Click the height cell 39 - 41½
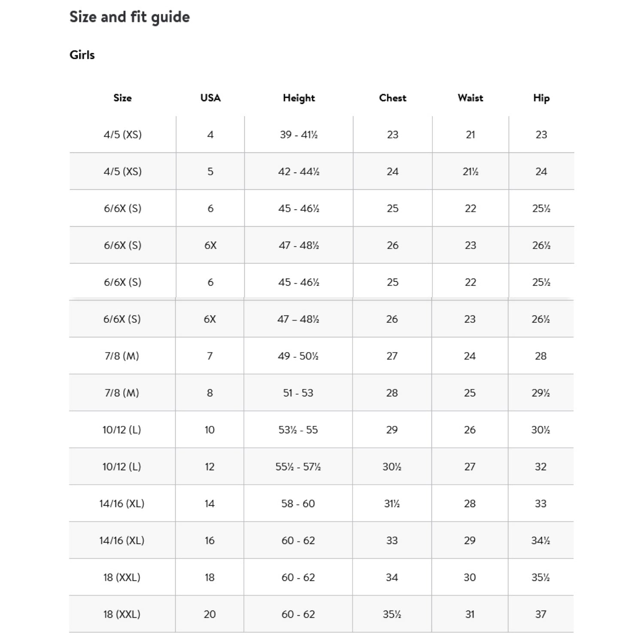The height and width of the screenshot is (644, 644). click(x=299, y=135)
